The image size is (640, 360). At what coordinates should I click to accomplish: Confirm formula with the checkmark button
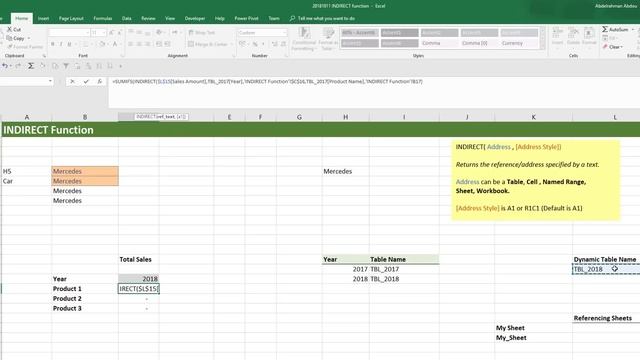86,82
